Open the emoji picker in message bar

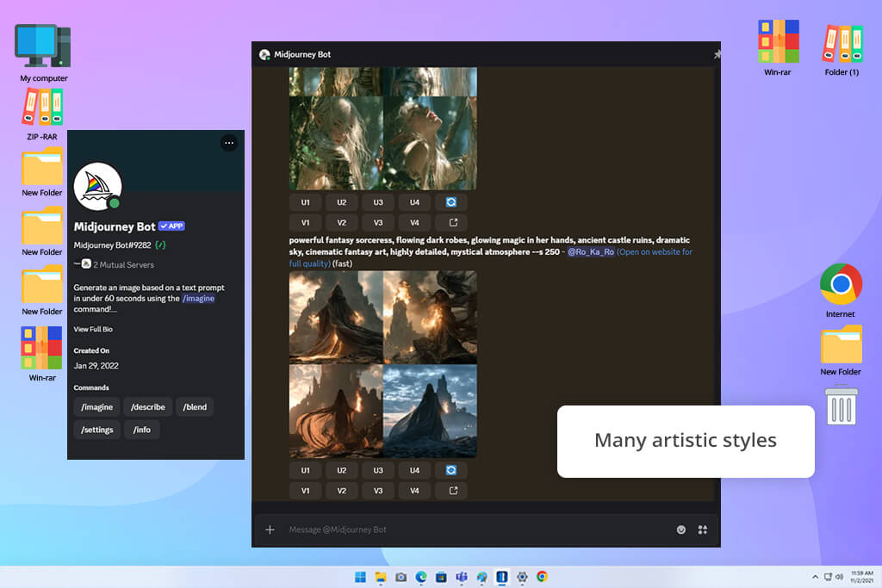pos(681,529)
